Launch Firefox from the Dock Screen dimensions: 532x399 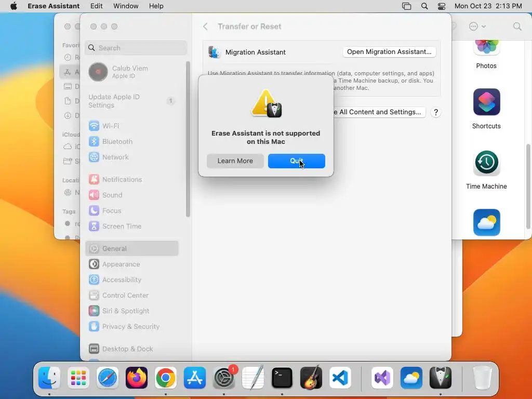pos(137,378)
